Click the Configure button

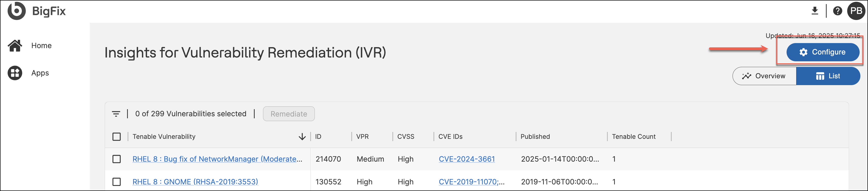(x=823, y=52)
